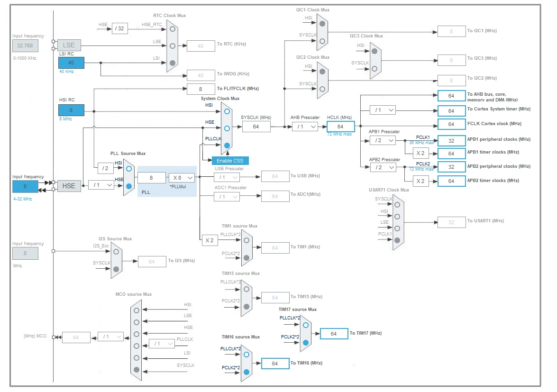This screenshot has height=392, width=557.
Task: Click the HSE input frequency field
Action: (x=25, y=186)
